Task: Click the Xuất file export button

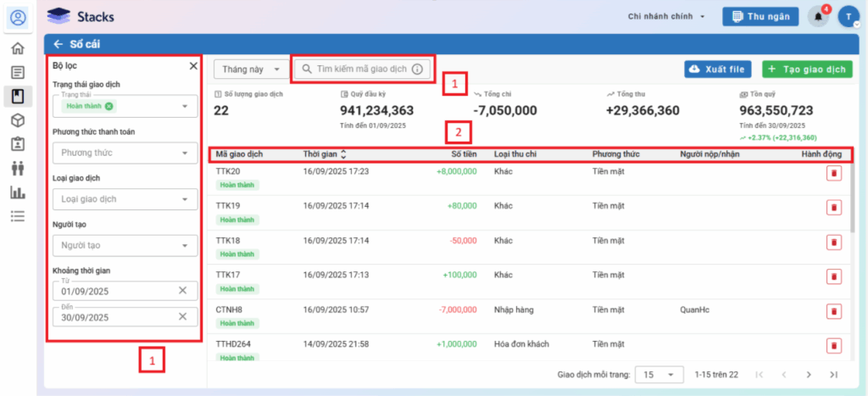Action: click(717, 70)
